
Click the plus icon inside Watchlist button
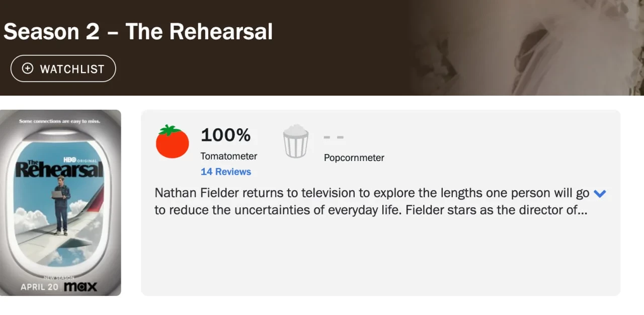coord(28,68)
